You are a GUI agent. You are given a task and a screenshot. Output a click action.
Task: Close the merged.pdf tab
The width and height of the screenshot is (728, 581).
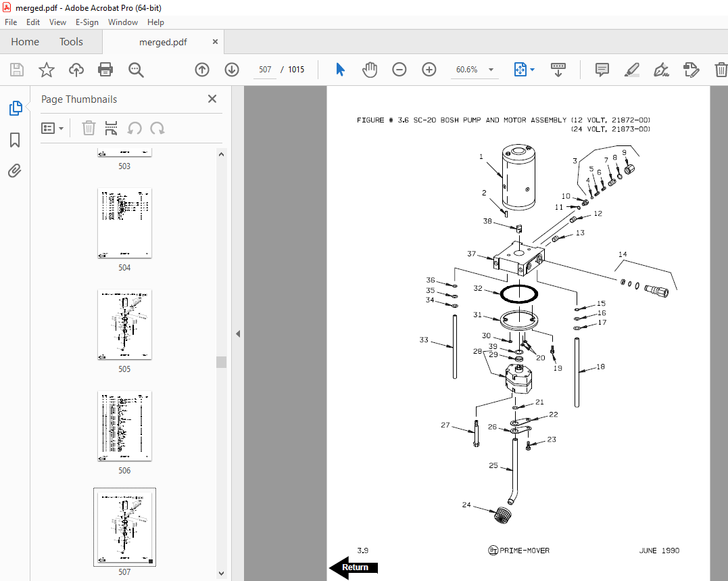coord(215,42)
